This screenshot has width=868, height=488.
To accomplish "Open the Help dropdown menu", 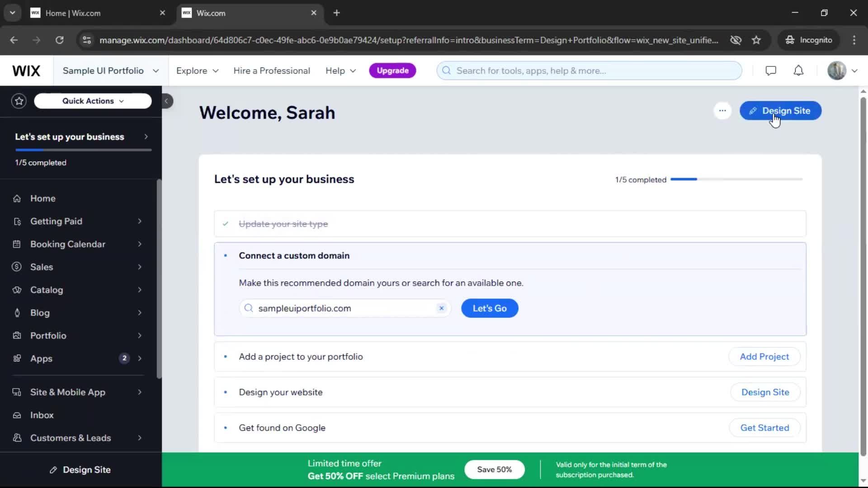I will (341, 70).
